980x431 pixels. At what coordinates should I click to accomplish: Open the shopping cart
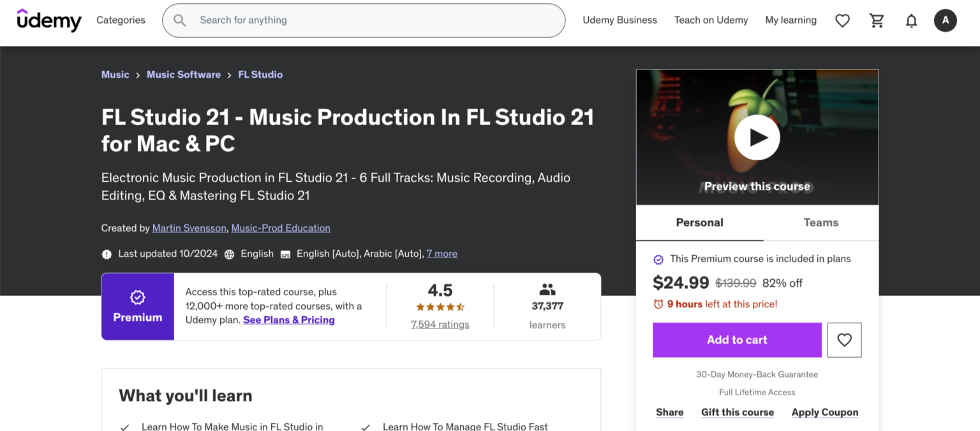(x=877, y=20)
